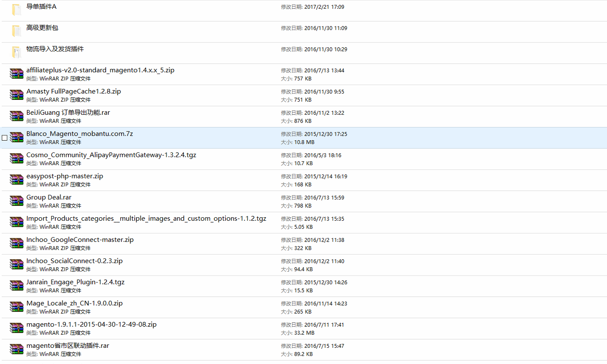
Task: Click the modified date 2016/11/2 13:22
Action: pyautogui.click(x=324, y=113)
